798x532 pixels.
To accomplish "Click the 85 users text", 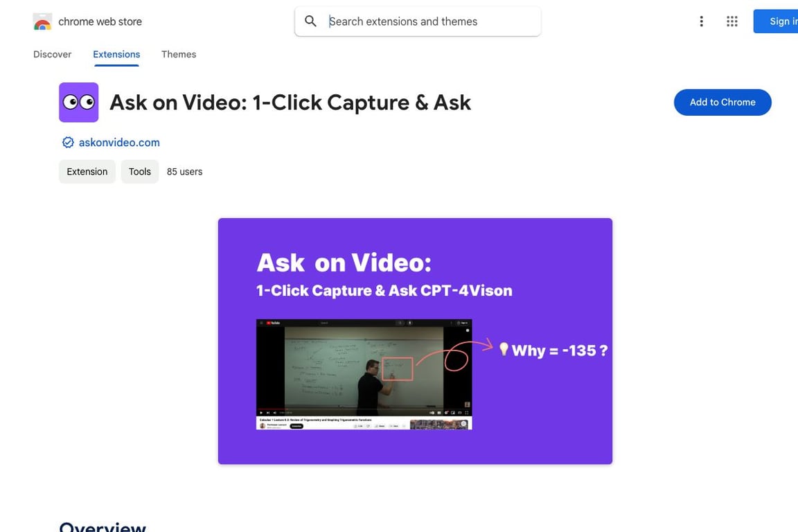I will (185, 172).
